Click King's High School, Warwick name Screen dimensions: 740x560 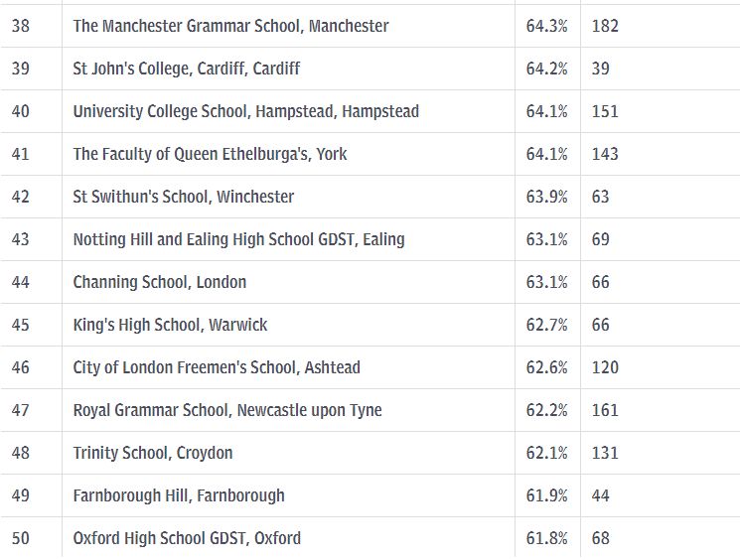coord(170,325)
